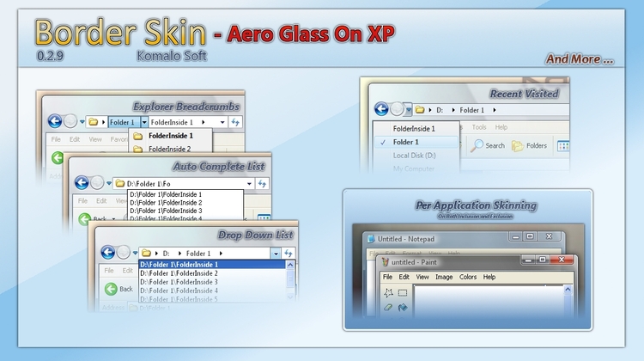Click D: breadcrumb in Drop Down List window
The width and height of the screenshot is (644, 361).
pos(166,254)
